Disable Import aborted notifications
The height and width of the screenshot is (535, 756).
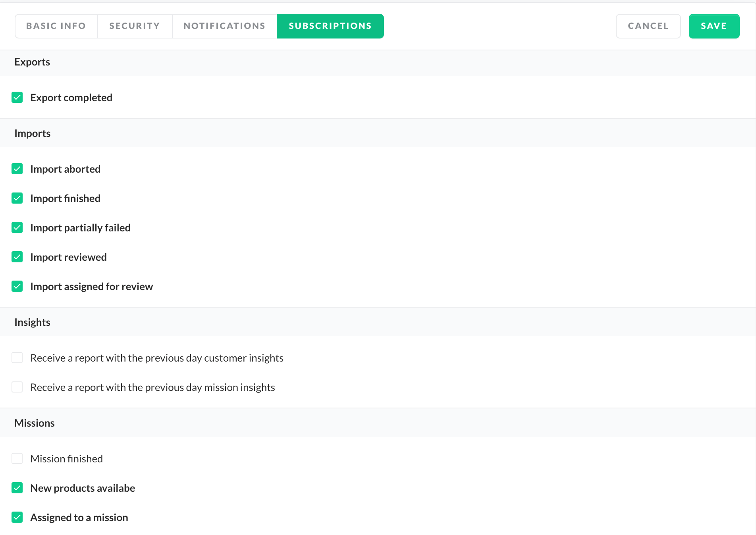17,169
